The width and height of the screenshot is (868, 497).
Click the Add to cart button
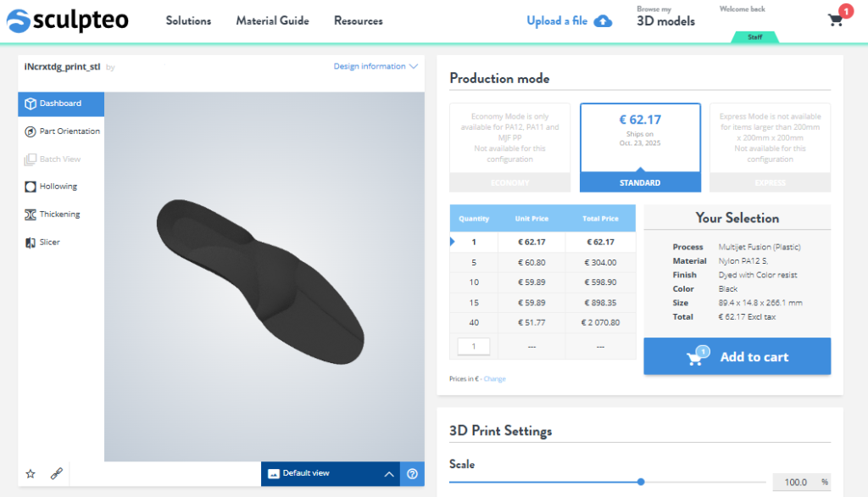coord(737,356)
